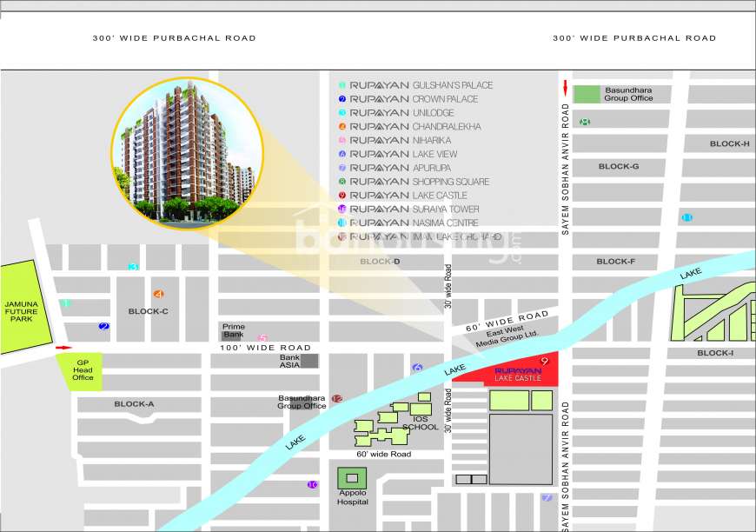Click purple map marker 10 near Appolo Hospital
The width and height of the screenshot is (756, 532).
coord(313,485)
